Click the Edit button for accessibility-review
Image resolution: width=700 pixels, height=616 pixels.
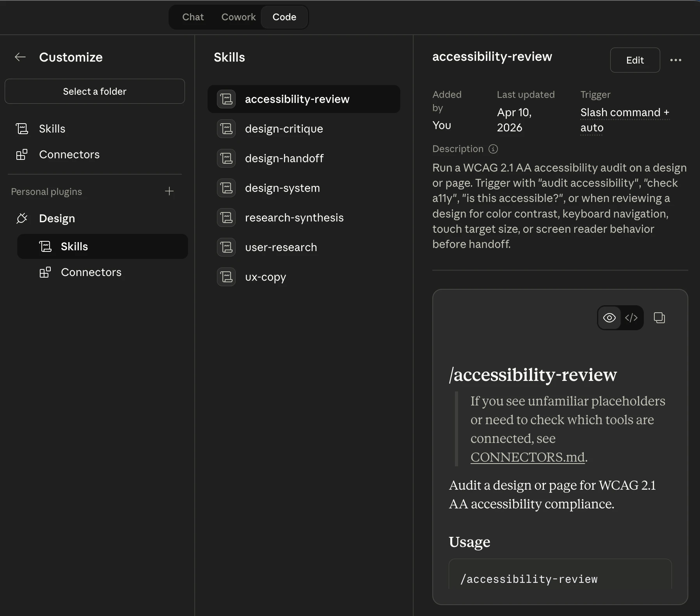coord(634,60)
